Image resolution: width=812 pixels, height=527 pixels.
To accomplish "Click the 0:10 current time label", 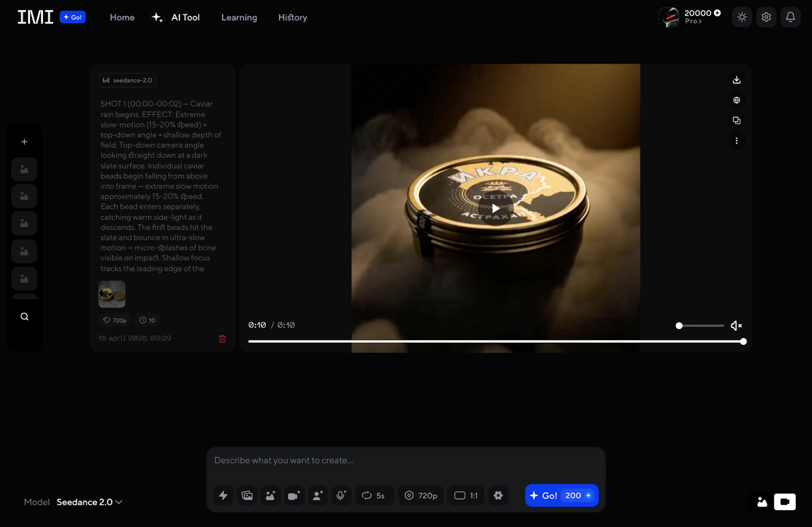I will 257,325.
